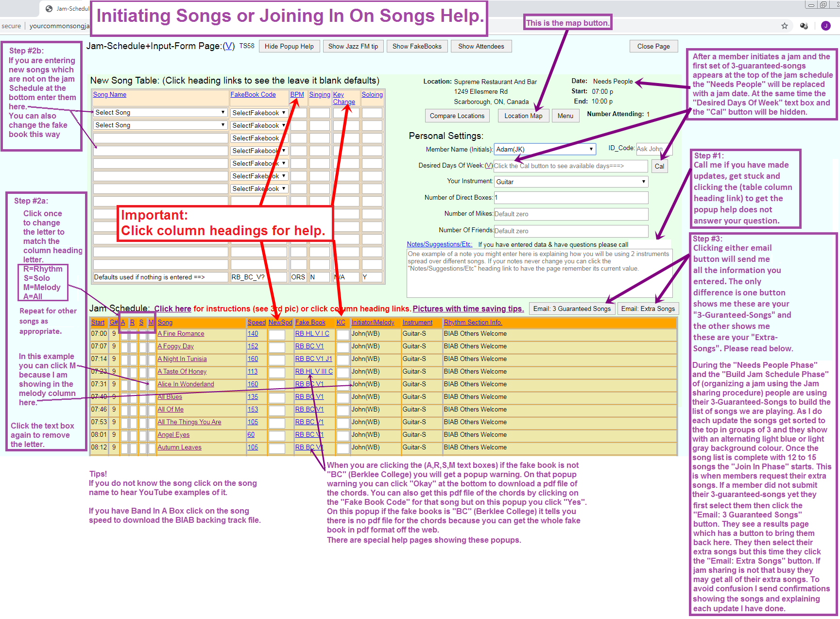
Task: Open A Fine Romance song link
Action: pyautogui.click(x=181, y=334)
